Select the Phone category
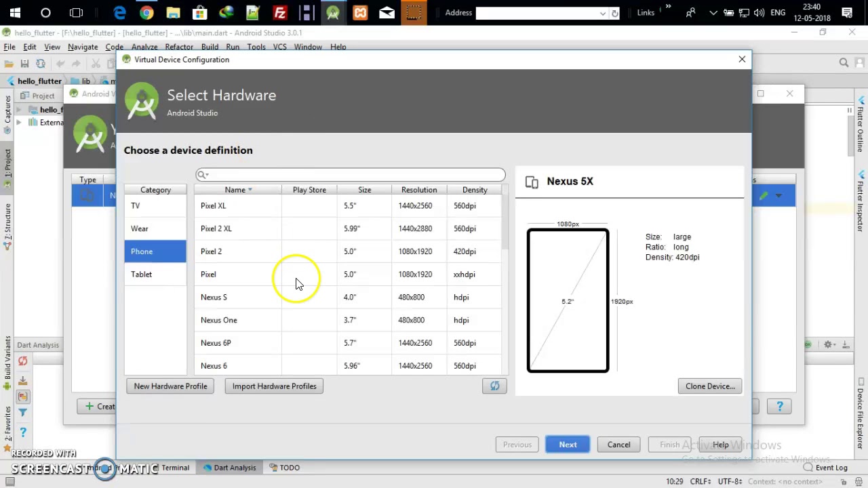Image resolution: width=868 pixels, height=488 pixels. pyautogui.click(x=155, y=251)
